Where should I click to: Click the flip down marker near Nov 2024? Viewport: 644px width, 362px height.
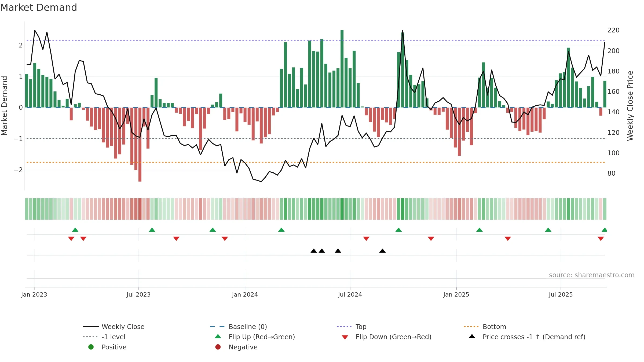tap(431, 239)
